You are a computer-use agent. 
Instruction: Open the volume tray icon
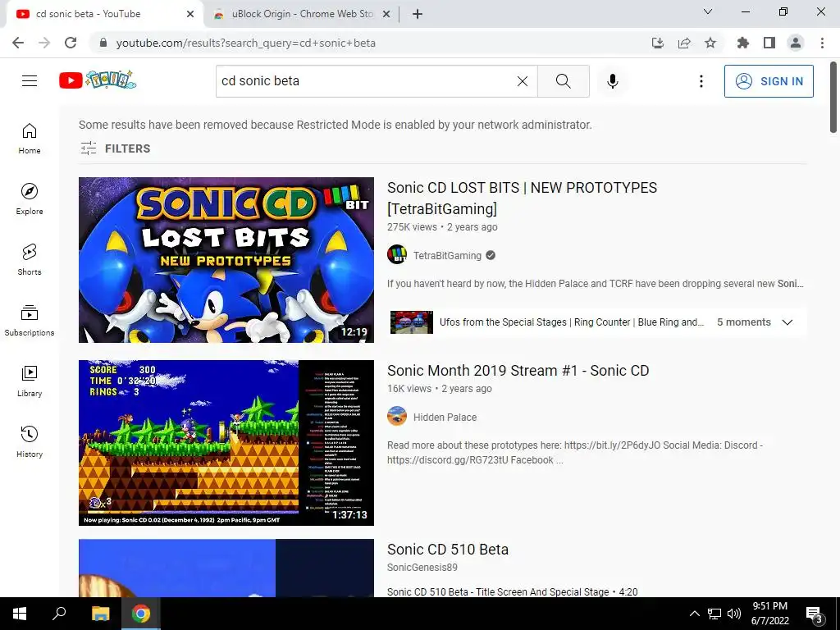tap(734, 614)
